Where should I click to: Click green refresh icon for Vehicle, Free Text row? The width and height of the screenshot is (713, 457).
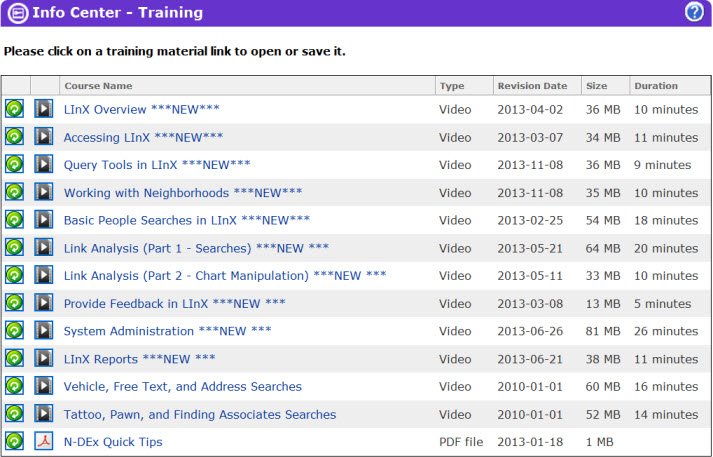pyautogui.click(x=14, y=387)
